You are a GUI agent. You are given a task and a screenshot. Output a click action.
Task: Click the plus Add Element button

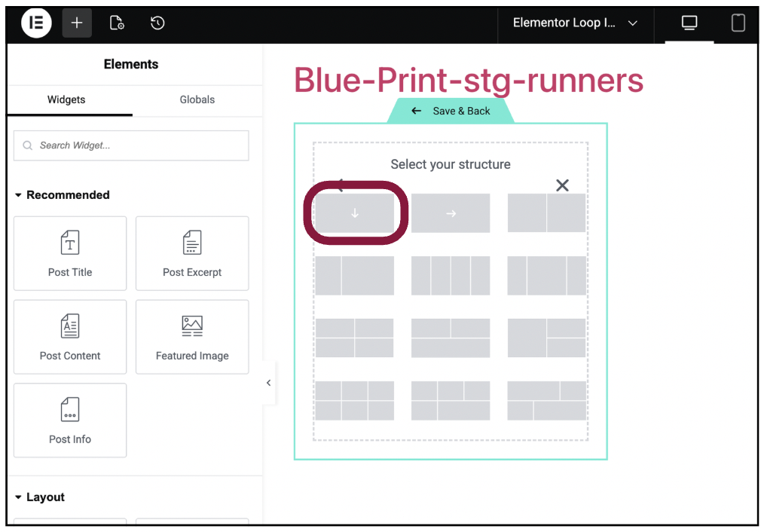pyautogui.click(x=77, y=23)
